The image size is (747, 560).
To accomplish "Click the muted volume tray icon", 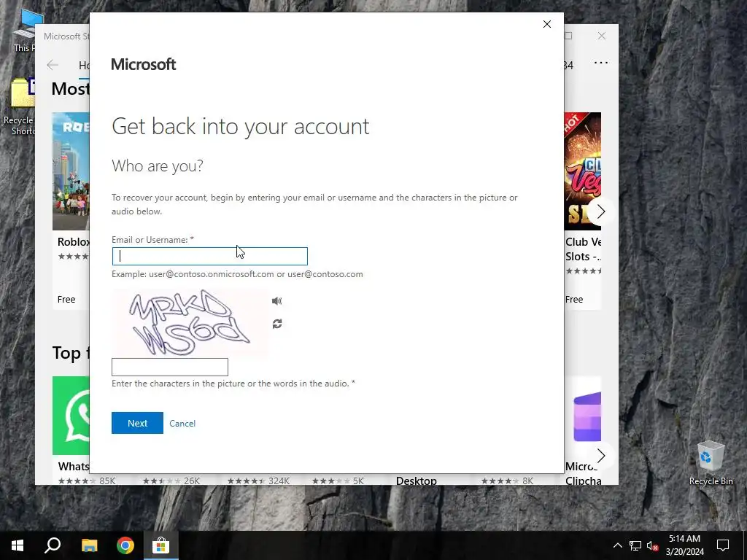I will 653,545.
